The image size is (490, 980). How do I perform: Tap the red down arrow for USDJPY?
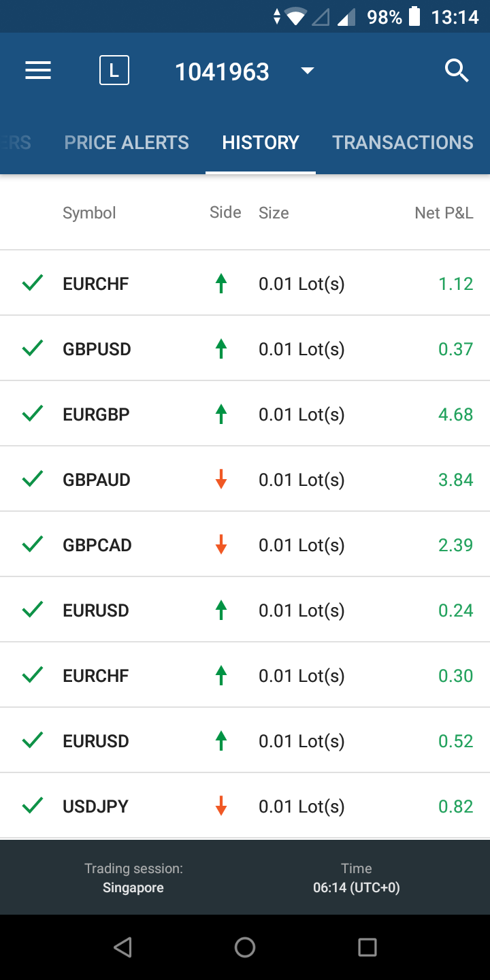click(x=220, y=806)
